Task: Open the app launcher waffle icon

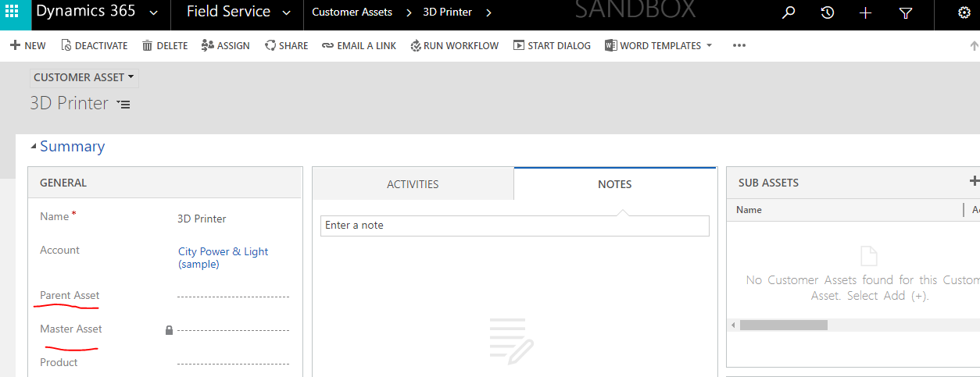Action: 13,12
